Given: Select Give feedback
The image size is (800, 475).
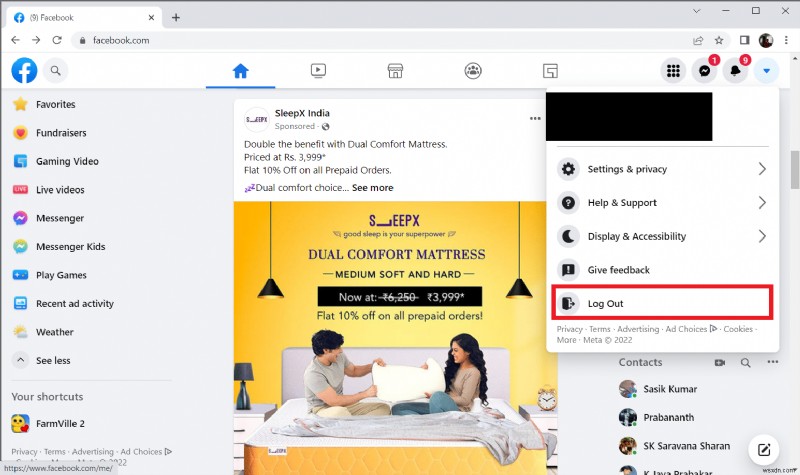Looking at the screenshot, I should point(662,270).
